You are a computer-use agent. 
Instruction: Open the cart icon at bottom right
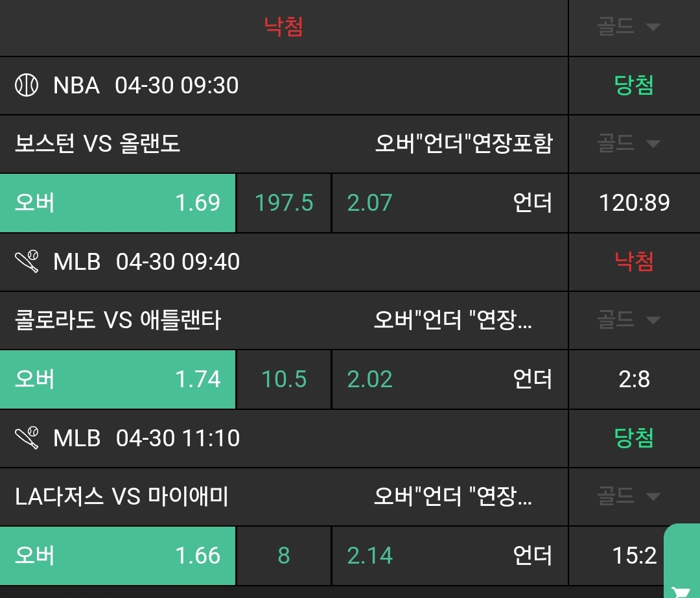pos(681,591)
